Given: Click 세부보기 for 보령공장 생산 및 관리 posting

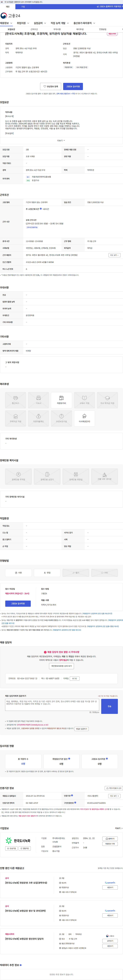Looking at the screenshot, I should (x=110, y=915).
